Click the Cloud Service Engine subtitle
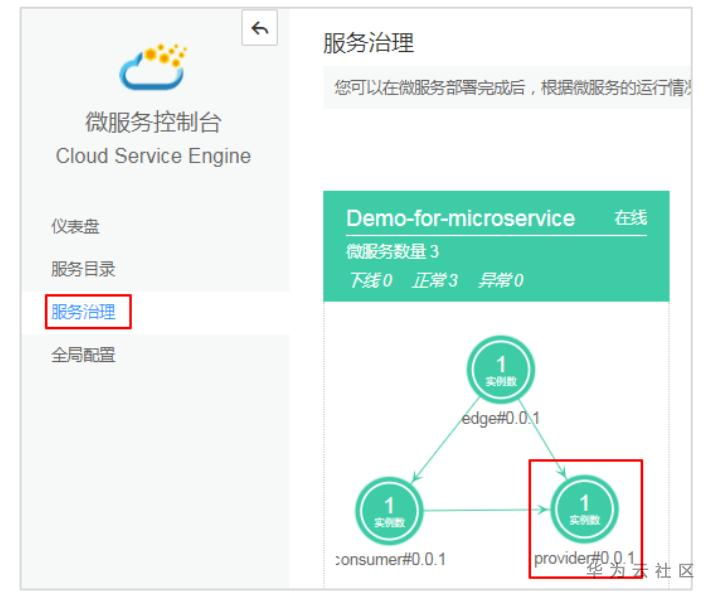This screenshot has height=596, width=707. (153, 156)
